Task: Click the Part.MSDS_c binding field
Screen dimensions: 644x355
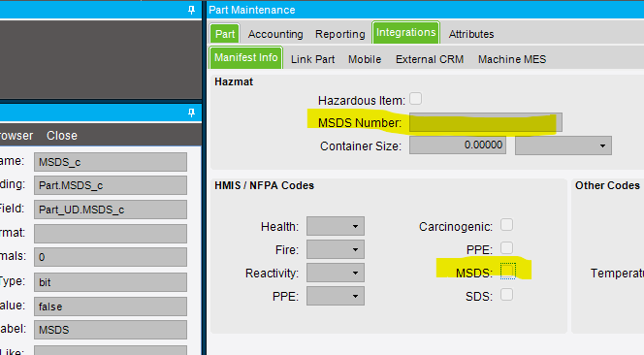Action: [111, 185]
